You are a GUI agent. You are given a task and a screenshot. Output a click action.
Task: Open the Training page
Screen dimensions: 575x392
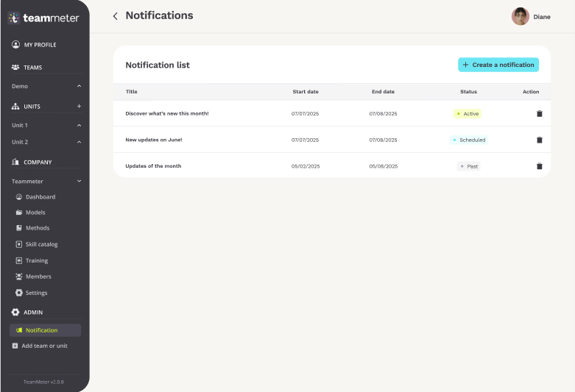[x=36, y=260]
